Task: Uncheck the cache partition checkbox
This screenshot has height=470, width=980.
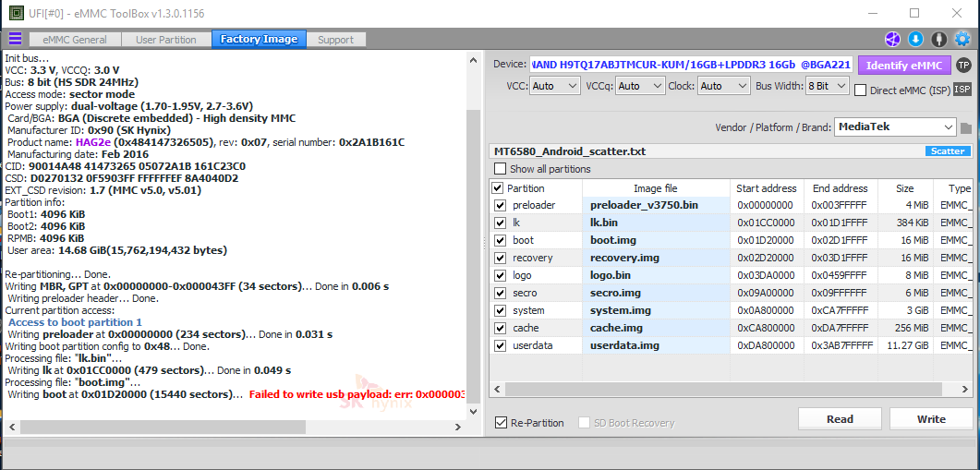Action: 500,328
